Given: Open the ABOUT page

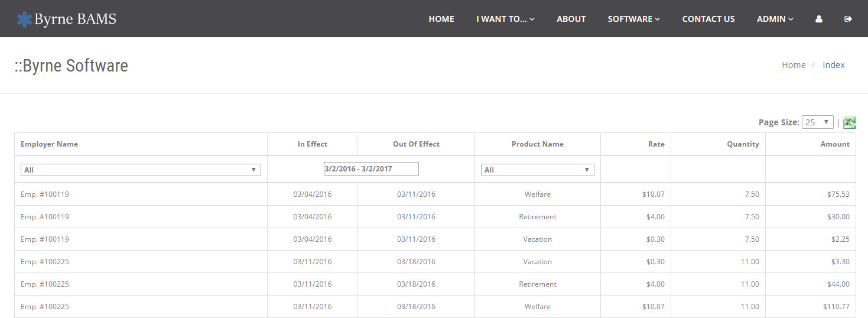Looking at the screenshot, I should point(571,19).
